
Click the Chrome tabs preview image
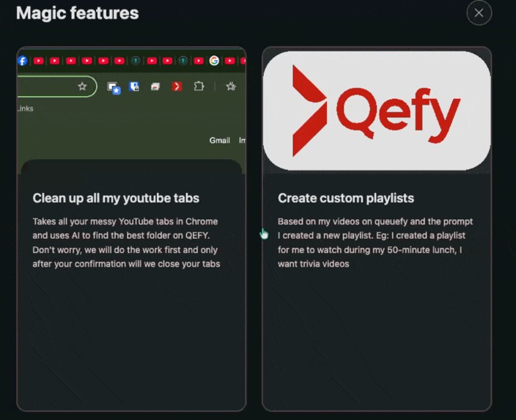[131, 111]
